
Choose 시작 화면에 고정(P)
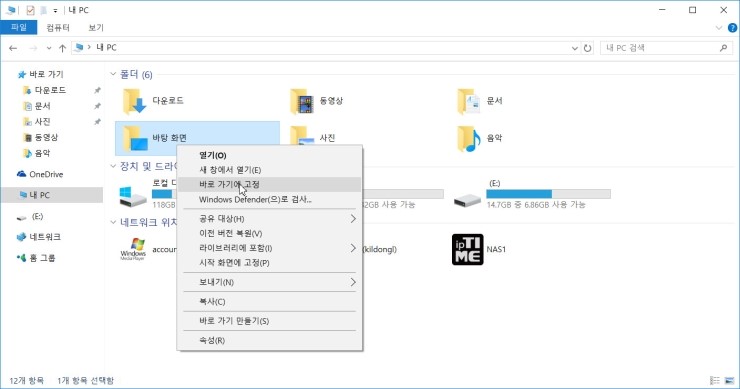point(269,262)
